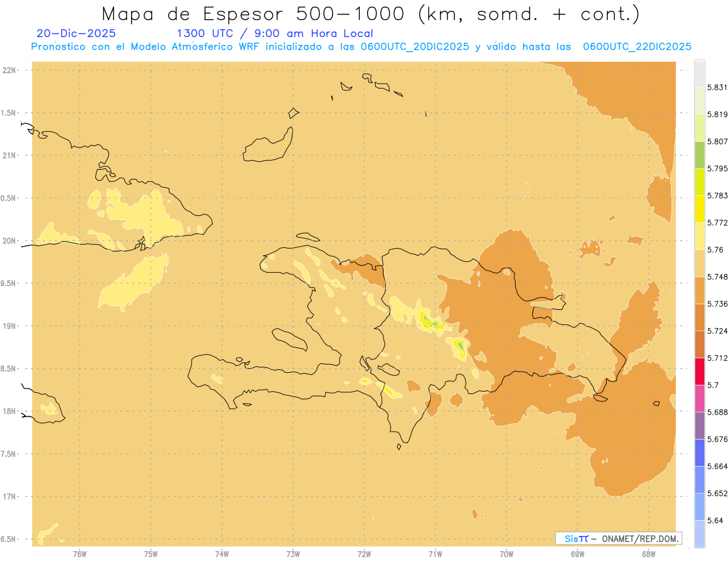Viewport: 728px width, 562px height.
Task: Click the 76W longitude label
Action: (x=79, y=553)
